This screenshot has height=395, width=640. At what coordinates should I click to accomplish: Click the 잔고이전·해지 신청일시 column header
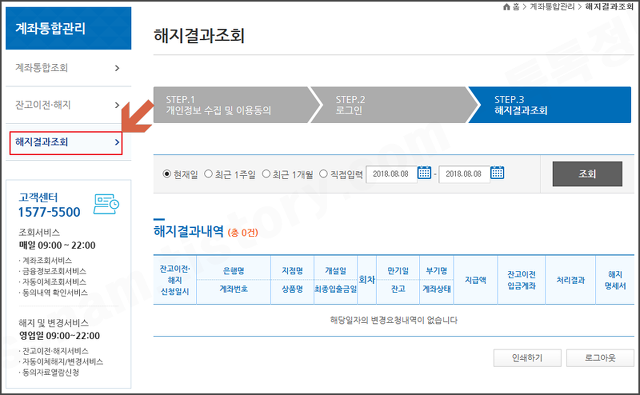pos(175,280)
